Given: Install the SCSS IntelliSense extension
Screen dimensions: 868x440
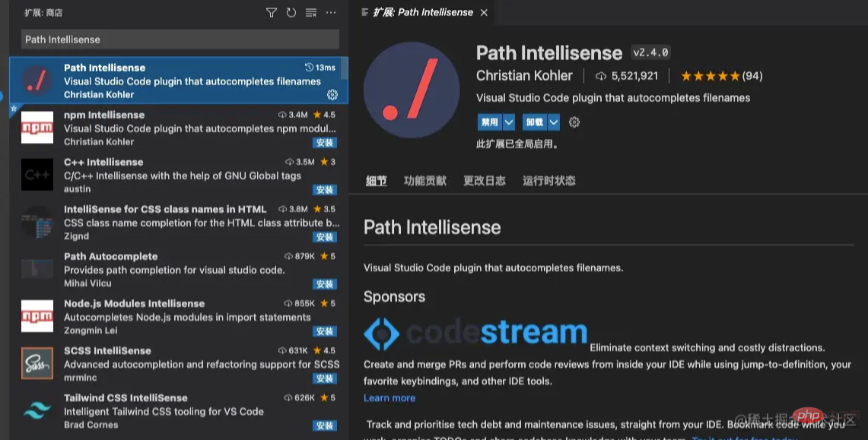Looking at the screenshot, I should (x=325, y=378).
